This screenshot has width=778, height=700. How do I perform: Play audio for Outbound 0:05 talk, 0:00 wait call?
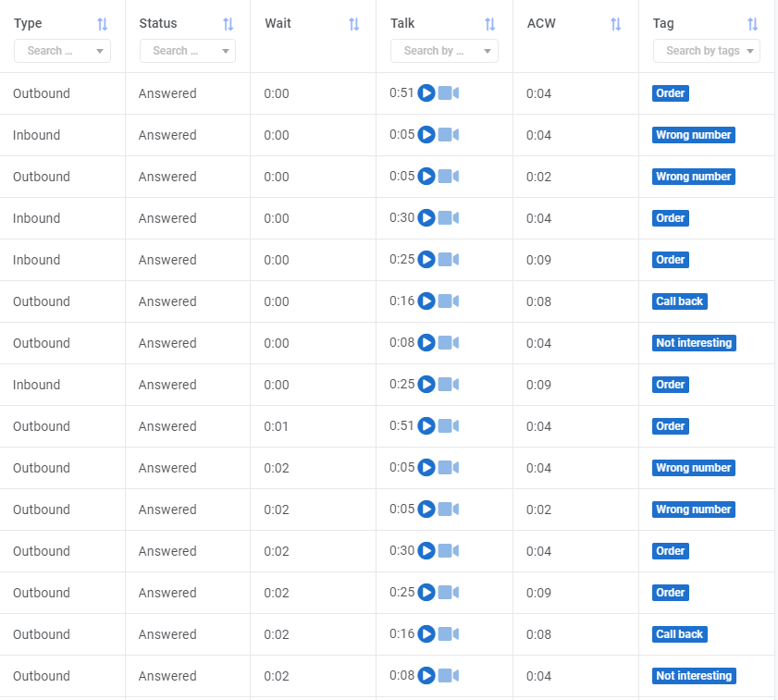pyautogui.click(x=426, y=176)
